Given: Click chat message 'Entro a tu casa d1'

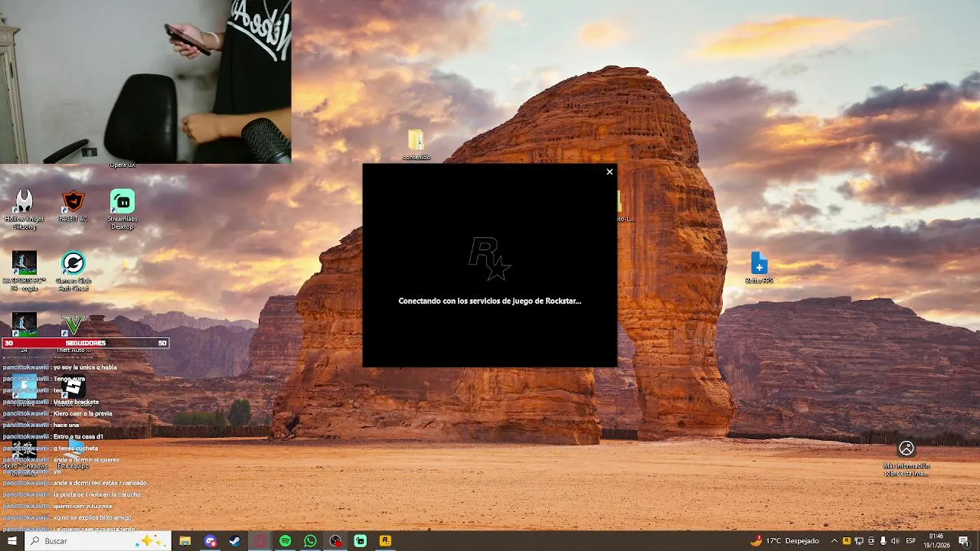Looking at the screenshot, I should pyautogui.click(x=78, y=436).
